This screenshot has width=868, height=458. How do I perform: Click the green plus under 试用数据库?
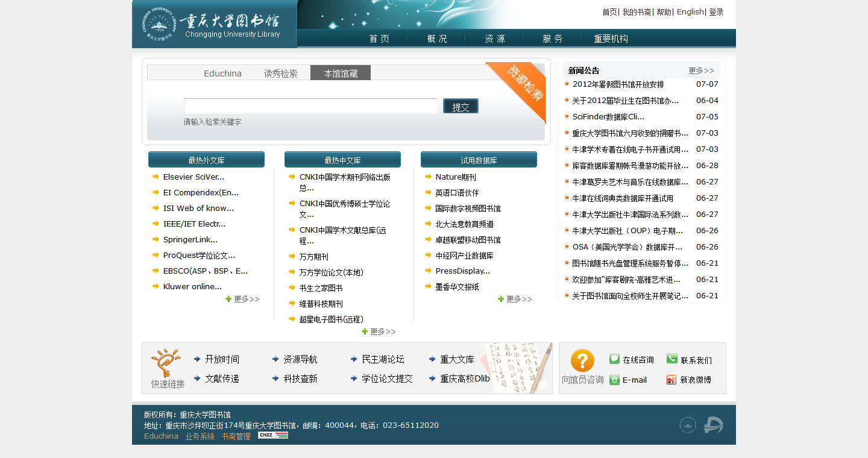[x=501, y=299]
